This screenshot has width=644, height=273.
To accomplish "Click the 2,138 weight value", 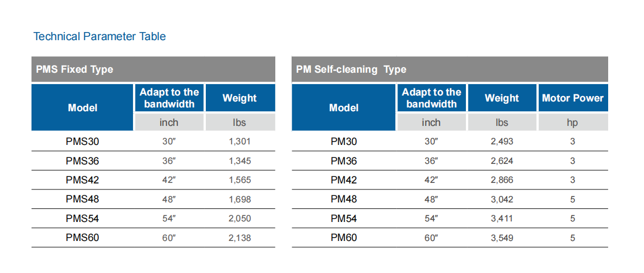I will 240,238.
